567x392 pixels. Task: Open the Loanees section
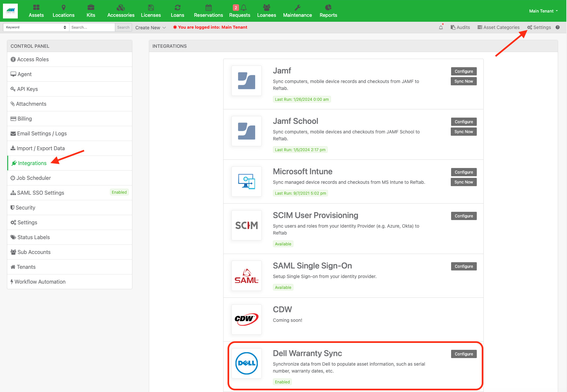pos(267,11)
